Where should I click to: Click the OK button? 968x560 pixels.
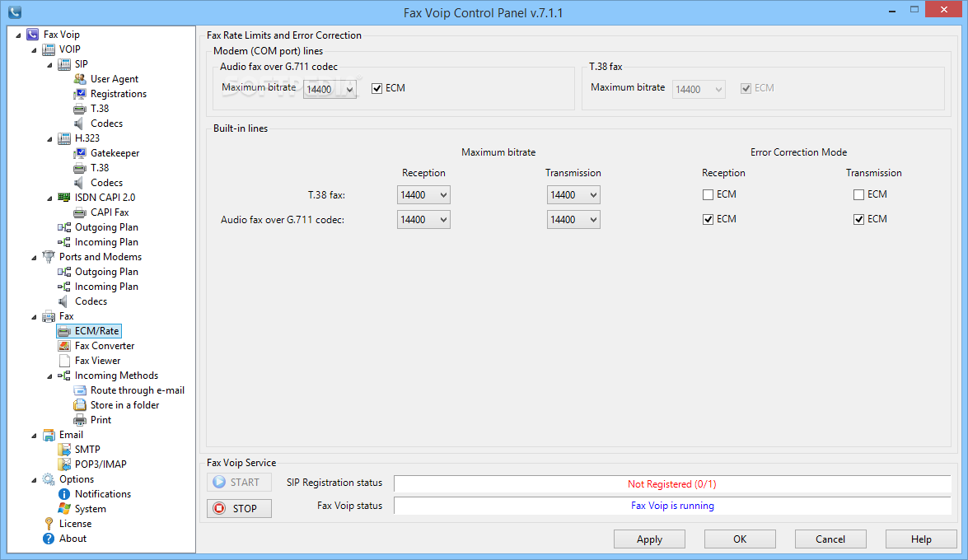click(740, 539)
